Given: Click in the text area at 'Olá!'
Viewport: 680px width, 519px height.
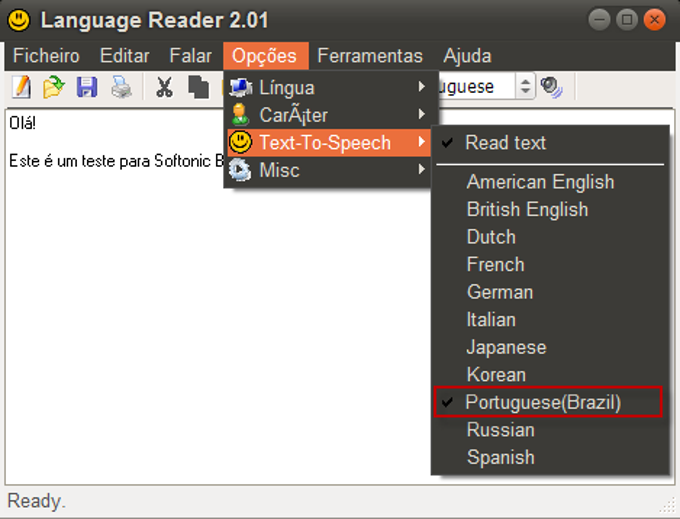Looking at the screenshot, I should click(23, 123).
